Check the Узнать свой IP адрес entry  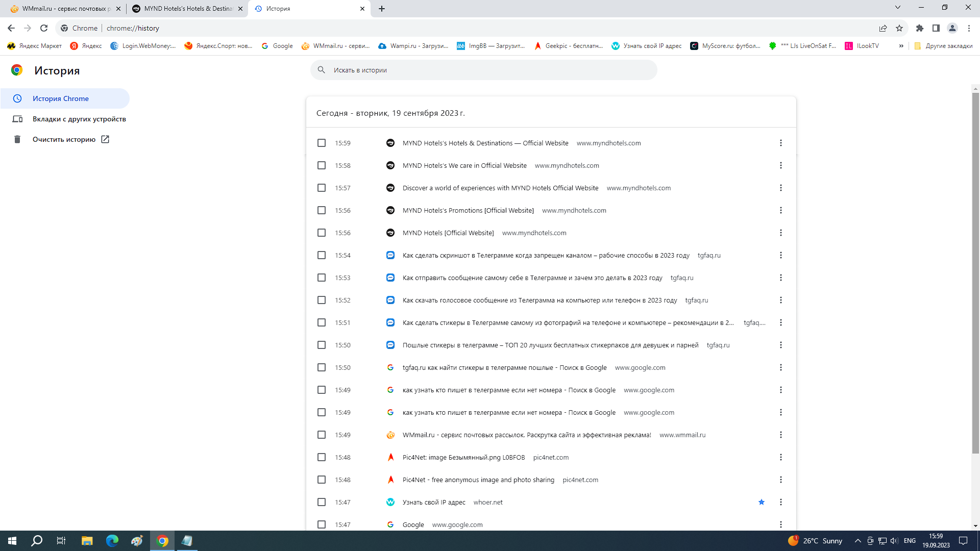322,502
